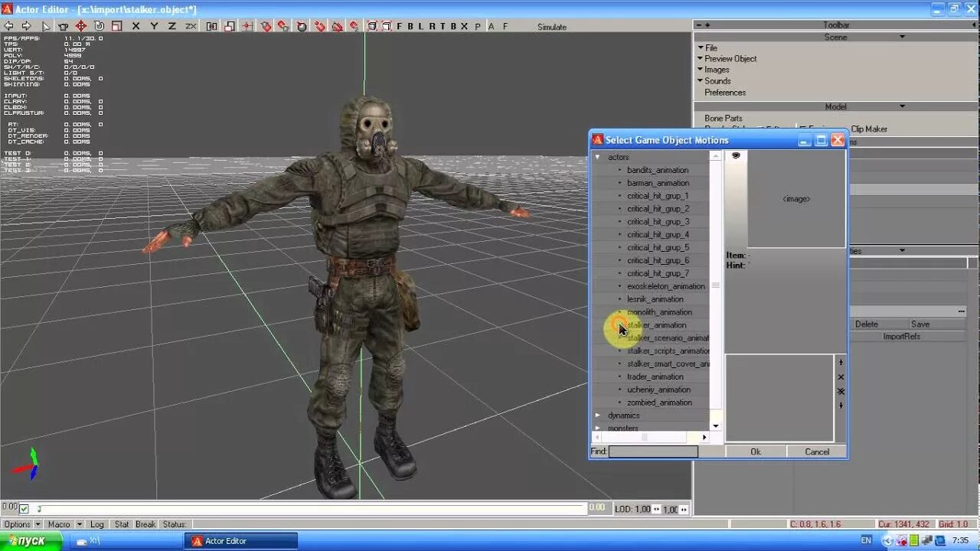The width and height of the screenshot is (980, 551).
Task: Select exoskeleton_animation entry
Action: tap(666, 286)
